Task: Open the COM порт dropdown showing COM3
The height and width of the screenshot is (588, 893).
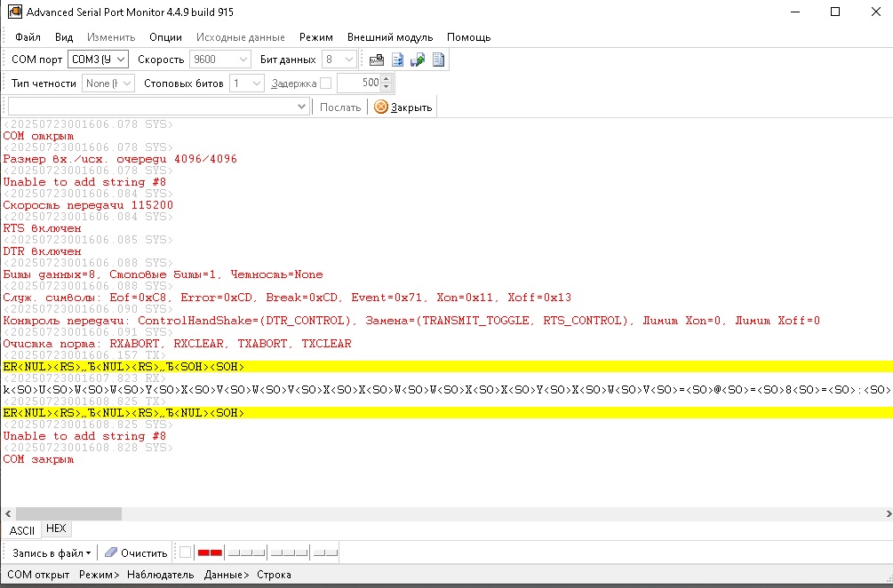Action: 99,60
